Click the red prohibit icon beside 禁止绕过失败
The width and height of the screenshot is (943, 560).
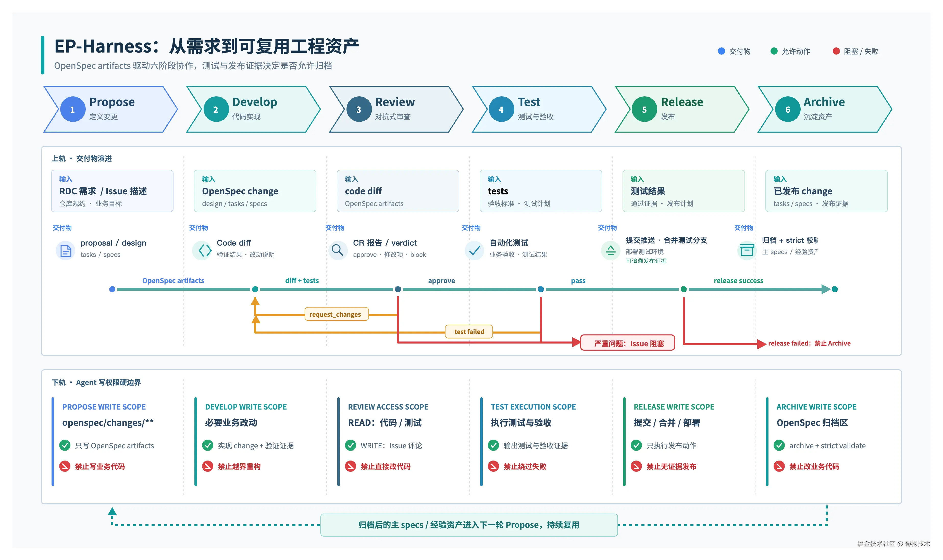[493, 466]
